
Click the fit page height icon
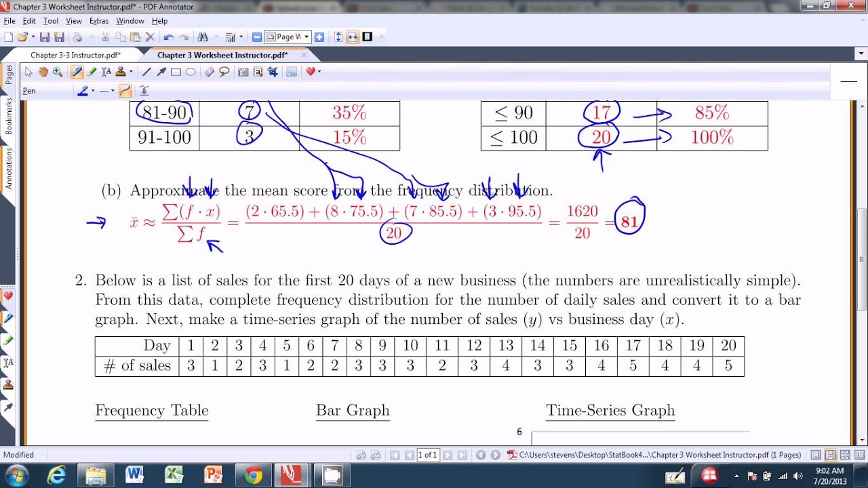pyautogui.click(x=338, y=37)
